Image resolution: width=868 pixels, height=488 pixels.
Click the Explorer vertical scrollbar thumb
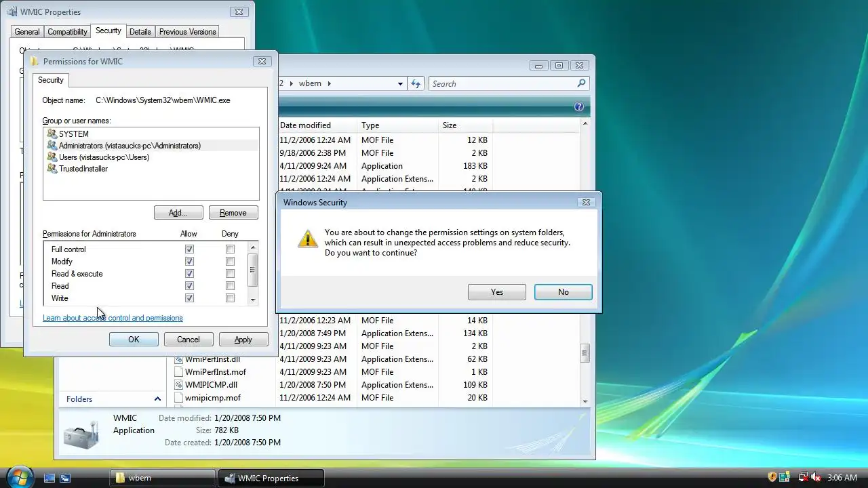pos(585,353)
